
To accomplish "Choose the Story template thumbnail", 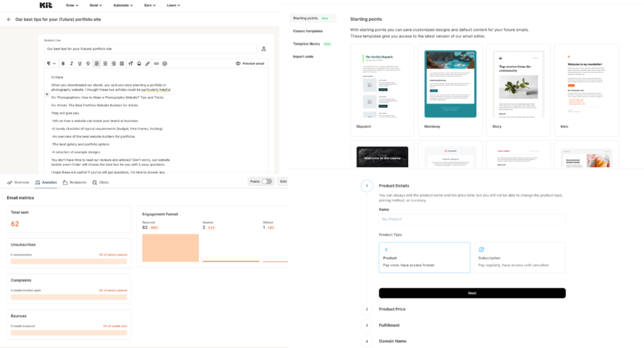I will (518, 84).
